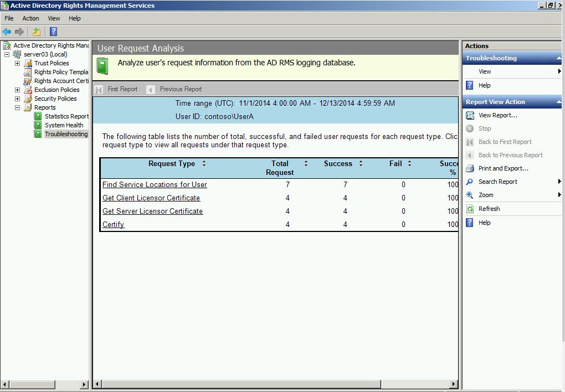Click report scrollbar right arrow
Image resolution: width=565 pixels, height=392 pixels.
(x=454, y=384)
